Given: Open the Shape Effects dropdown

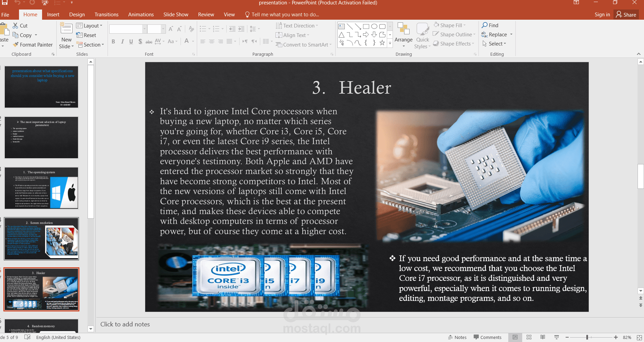Looking at the screenshot, I should pos(454,43).
